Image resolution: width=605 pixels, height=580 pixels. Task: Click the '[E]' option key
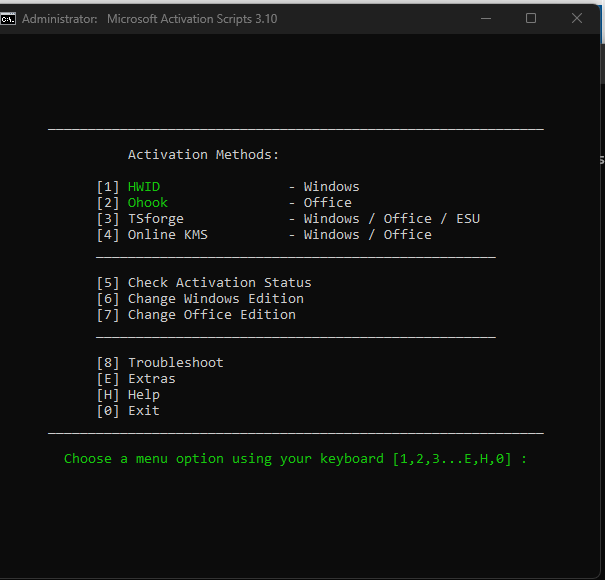pyautogui.click(x=108, y=379)
